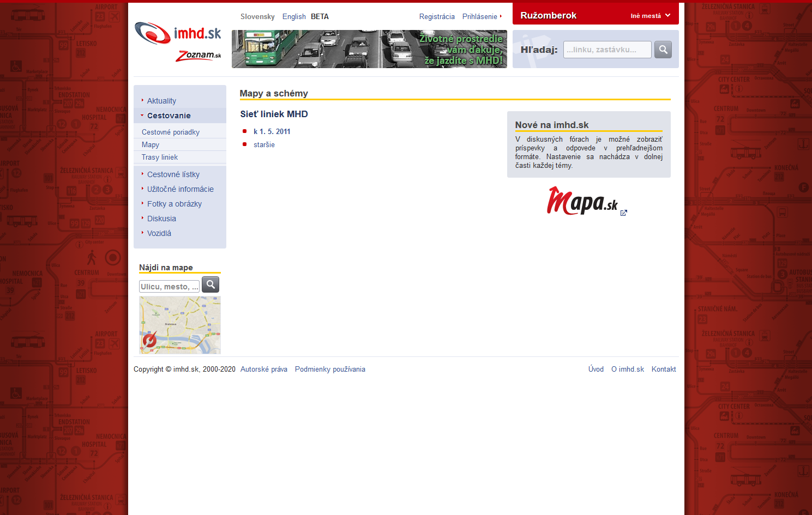This screenshot has width=812, height=515.
Task: Click the imhd.sk logo
Action: 178,34
